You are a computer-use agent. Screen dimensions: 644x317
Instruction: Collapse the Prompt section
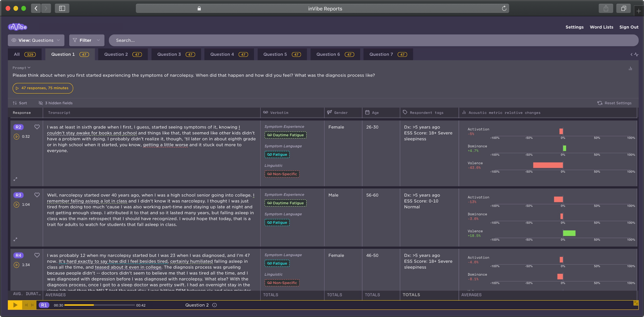[x=21, y=68]
